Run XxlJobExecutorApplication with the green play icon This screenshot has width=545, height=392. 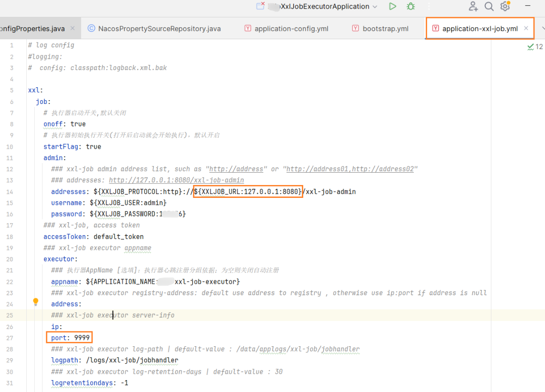click(x=392, y=6)
